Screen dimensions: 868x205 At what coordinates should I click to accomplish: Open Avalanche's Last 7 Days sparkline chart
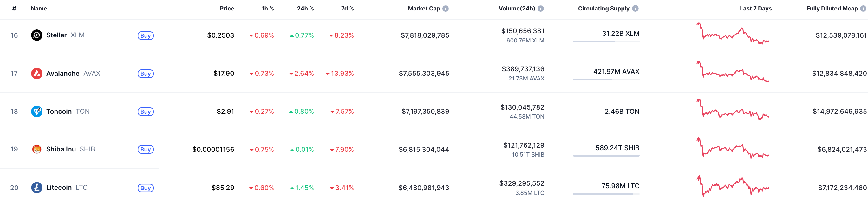tap(733, 72)
